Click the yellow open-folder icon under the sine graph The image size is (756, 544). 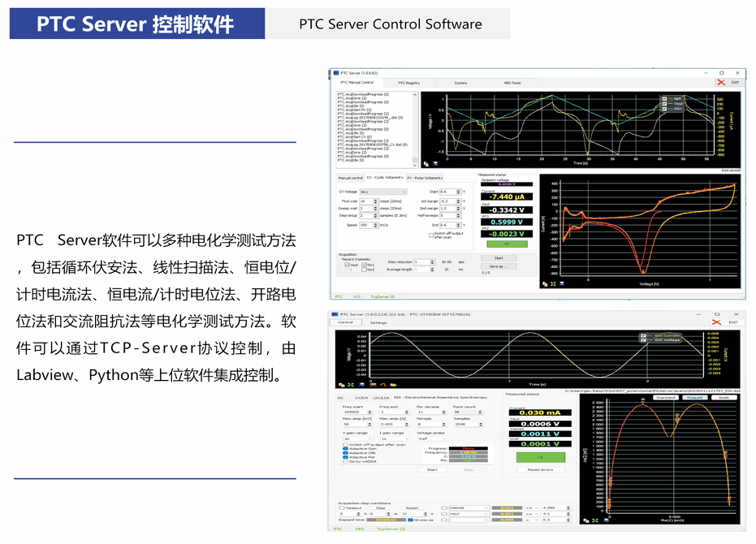pos(393,385)
